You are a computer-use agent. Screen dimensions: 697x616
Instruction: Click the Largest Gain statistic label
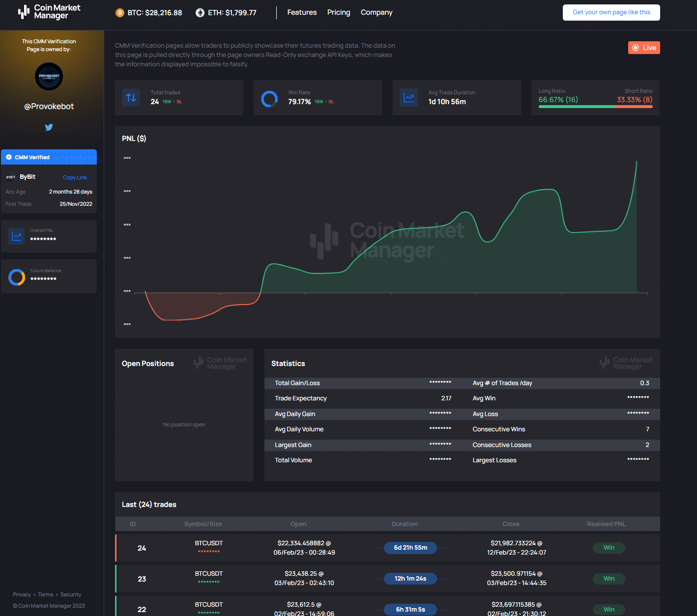pyautogui.click(x=293, y=445)
